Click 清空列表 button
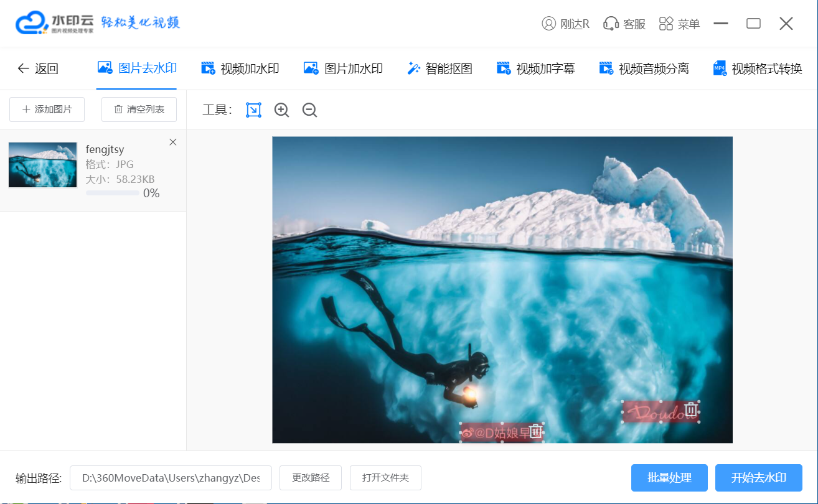This screenshot has width=818, height=504. point(139,110)
